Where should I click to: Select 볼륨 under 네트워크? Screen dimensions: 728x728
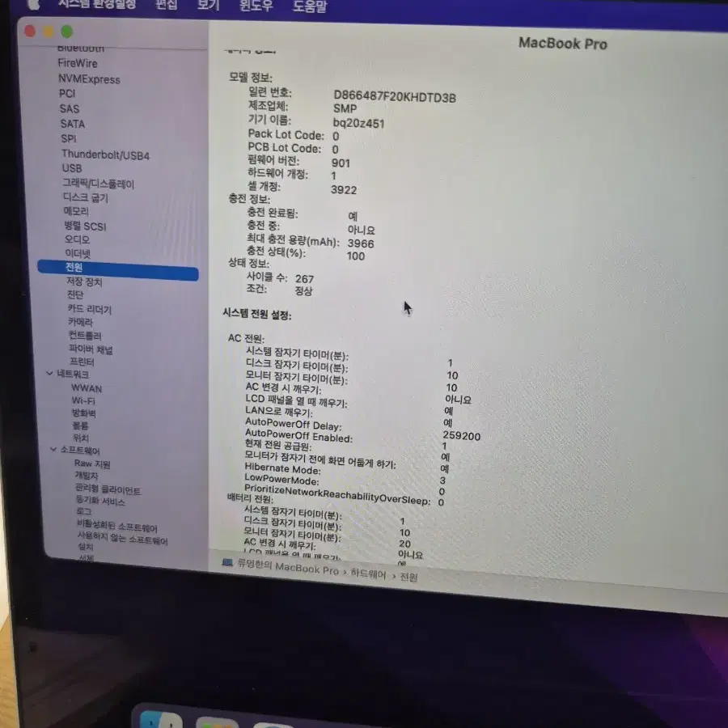click(x=80, y=425)
